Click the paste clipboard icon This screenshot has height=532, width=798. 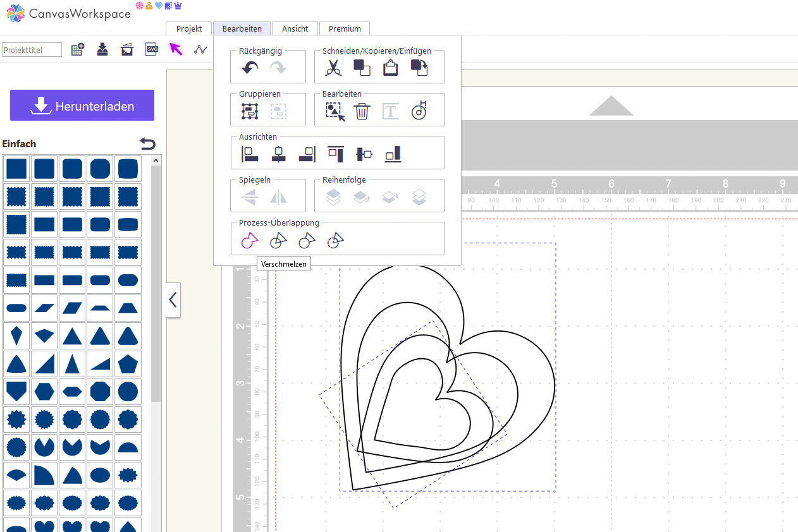click(391, 68)
